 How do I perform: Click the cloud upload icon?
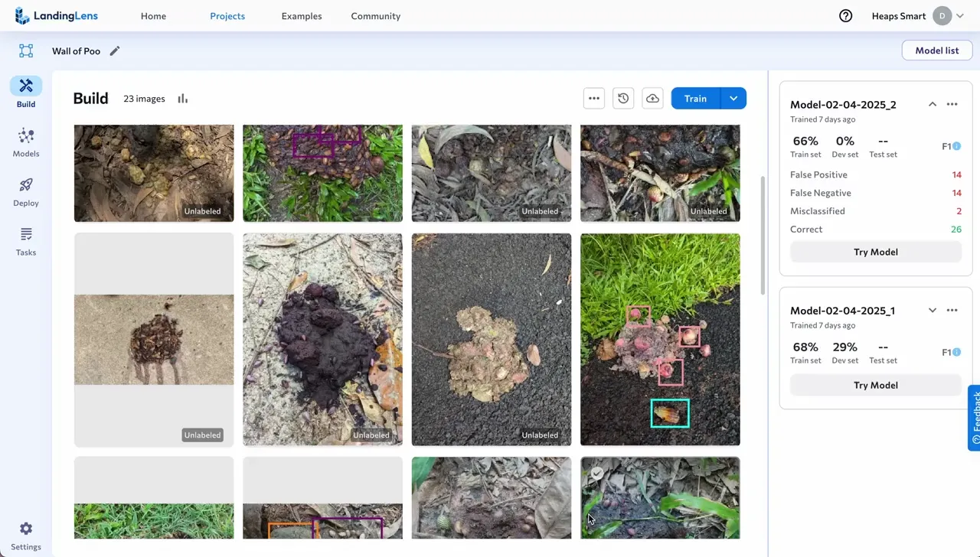point(652,99)
